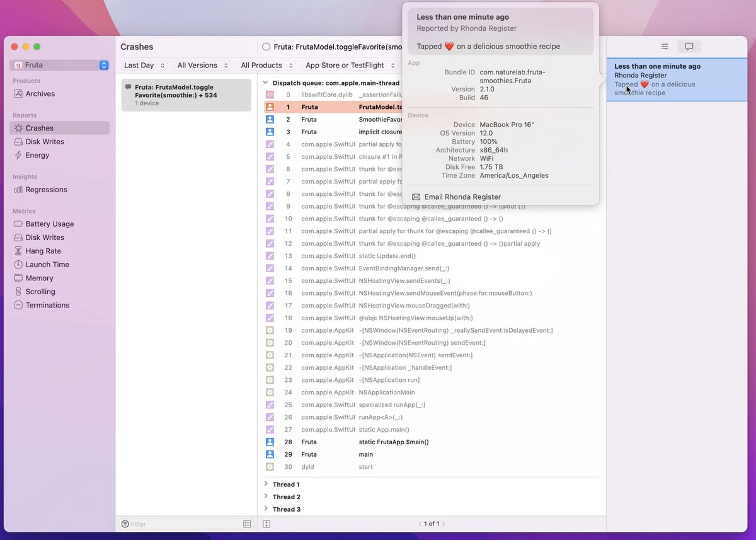Screen dimensions: 756x540
Task: Select frame 18 NSHostingView.mouseUp(with:)
Action: (432, 318)
